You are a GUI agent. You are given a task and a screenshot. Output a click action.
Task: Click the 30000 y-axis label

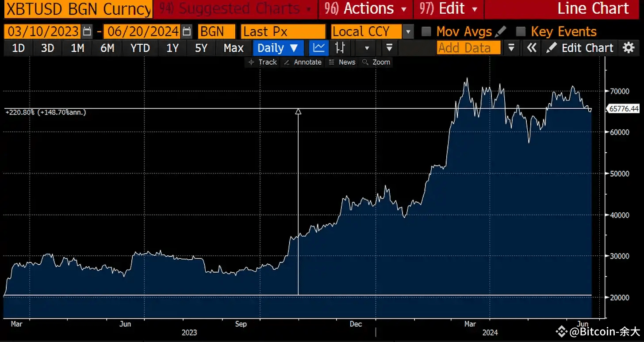(620, 256)
